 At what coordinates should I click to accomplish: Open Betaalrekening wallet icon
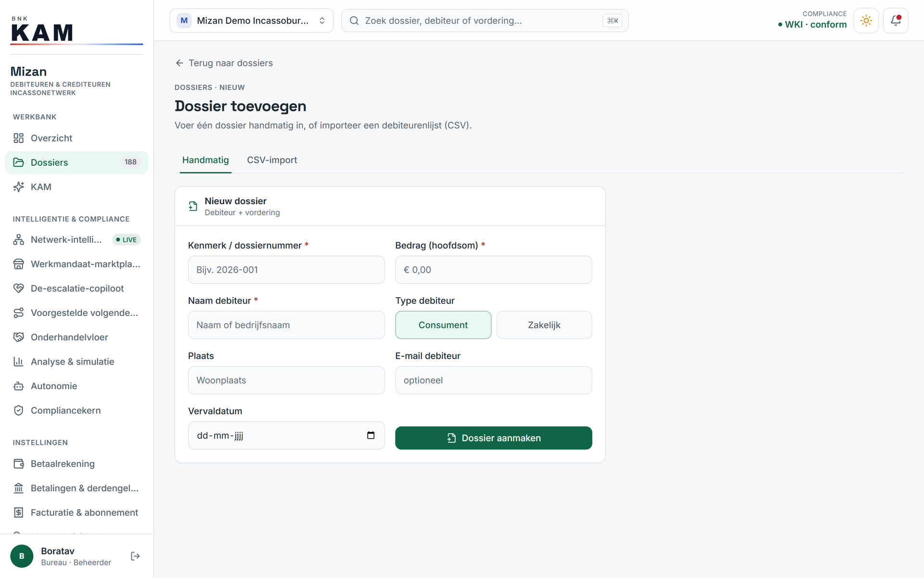(x=18, y=463)
